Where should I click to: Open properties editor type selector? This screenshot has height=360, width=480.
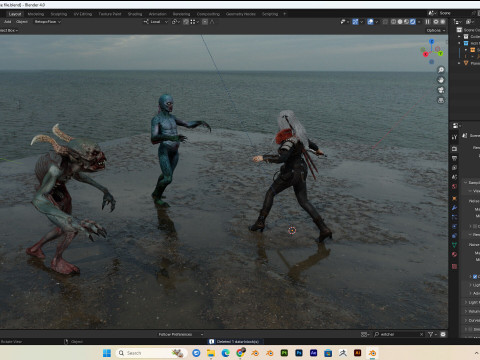click(x=456, y=125)
